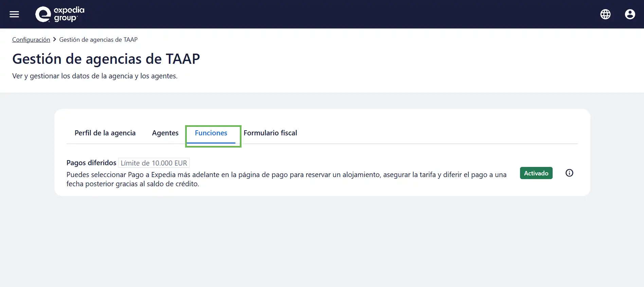Select the Funciones tab

[211, 133]
